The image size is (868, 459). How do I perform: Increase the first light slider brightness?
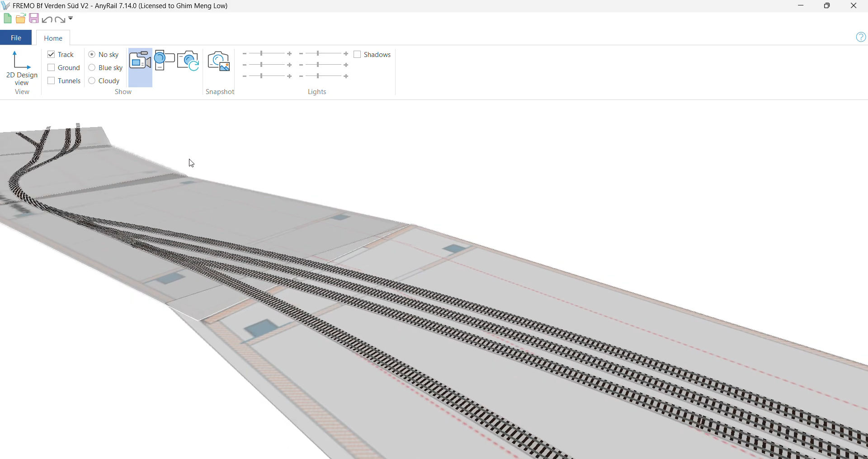click(x=290, y=53)
